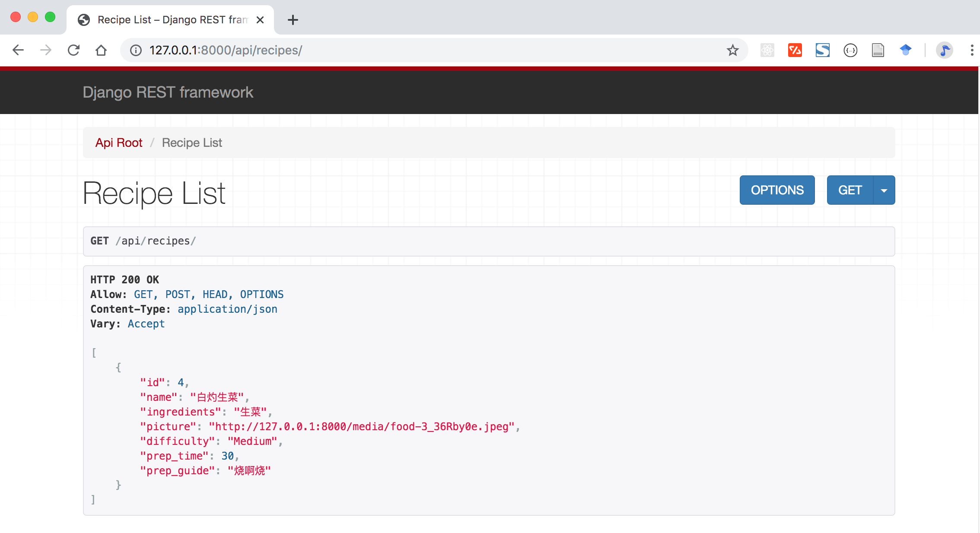
Task: Click the browser back arrow
Action: coord(18,50)
